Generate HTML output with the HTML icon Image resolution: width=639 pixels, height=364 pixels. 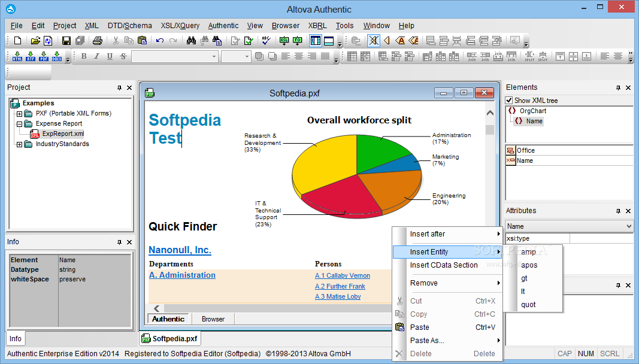pyautogui.click(x=17, y=56)
